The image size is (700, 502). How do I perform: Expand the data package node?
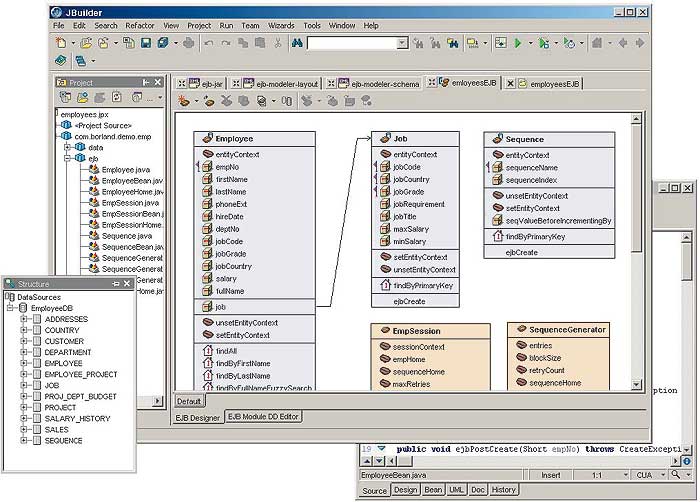(67, 147)
